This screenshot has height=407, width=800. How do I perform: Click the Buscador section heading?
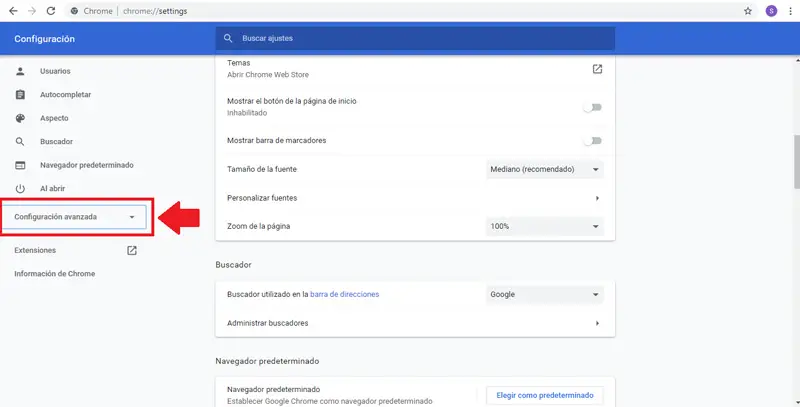233,265
